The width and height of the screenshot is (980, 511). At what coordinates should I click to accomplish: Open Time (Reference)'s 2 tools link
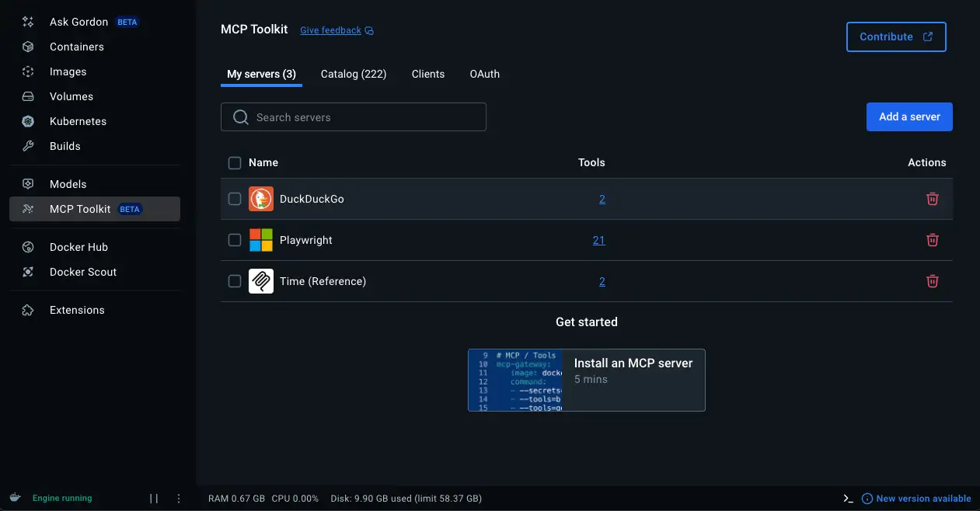tap(602, 281)
